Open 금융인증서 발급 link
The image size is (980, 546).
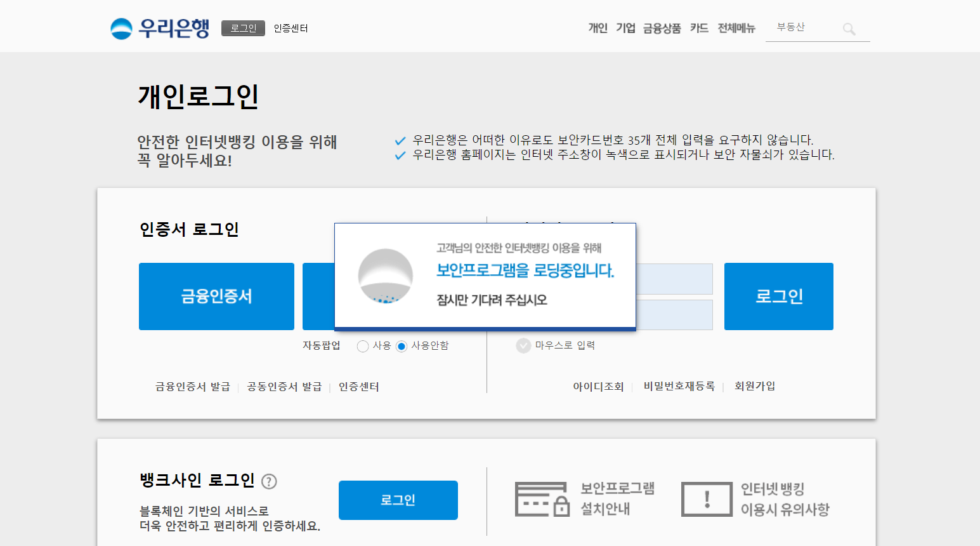[x=193, y=387]
